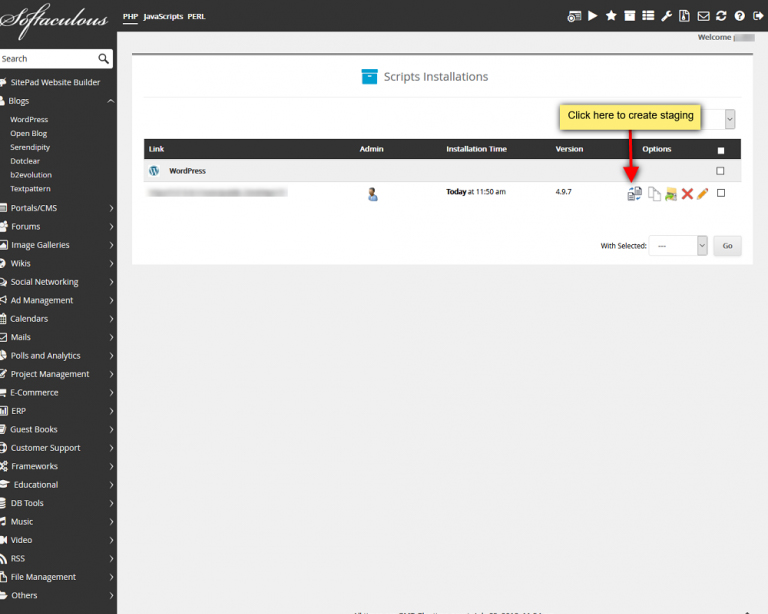This screenshot has width=768, height=614.
Task: Open the Task List rows icon
Action: click(x=648, y=16)
